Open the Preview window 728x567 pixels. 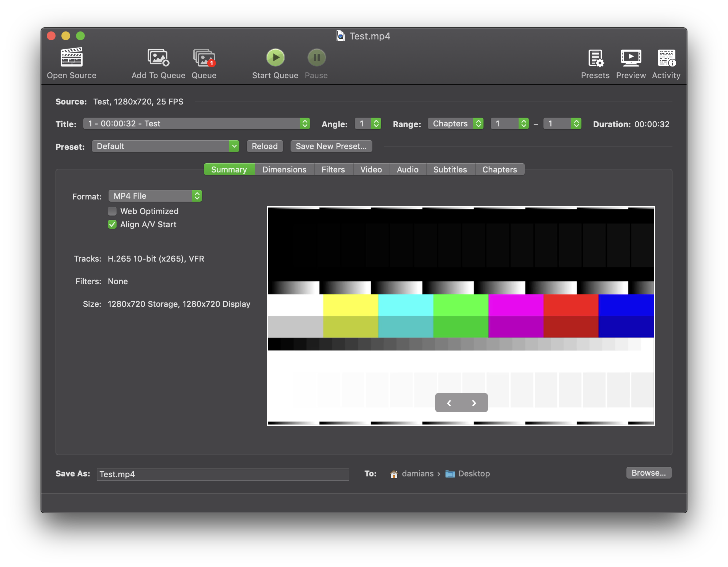pyautogui.click(x=631, y=58)
